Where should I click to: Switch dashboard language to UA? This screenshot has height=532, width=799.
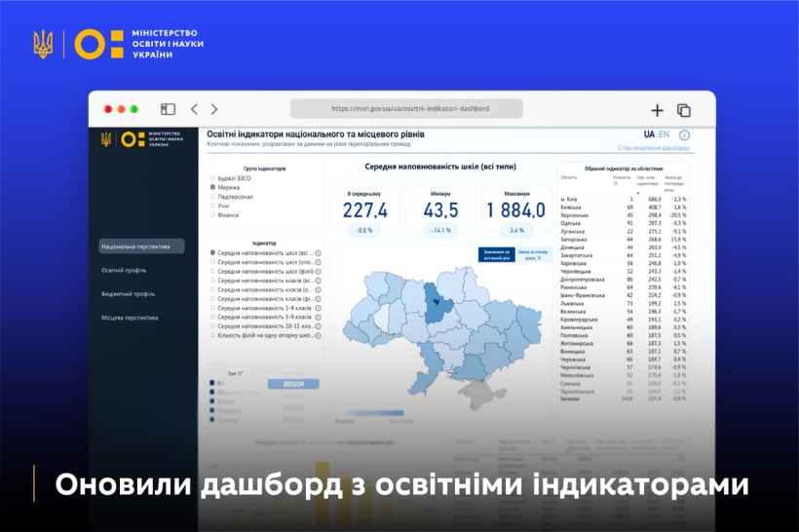pos(649,134)
